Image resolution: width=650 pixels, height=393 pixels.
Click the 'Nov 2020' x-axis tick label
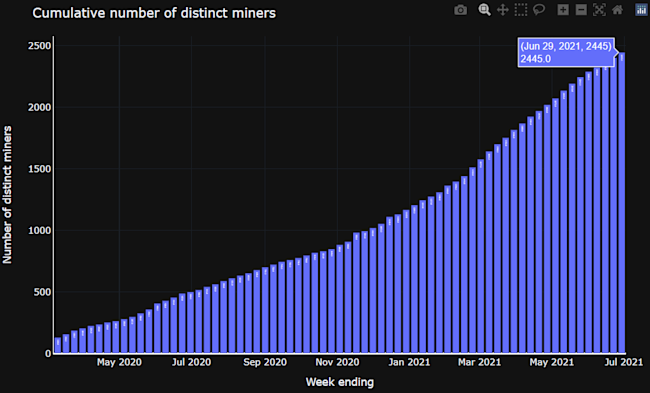(337, 362)
